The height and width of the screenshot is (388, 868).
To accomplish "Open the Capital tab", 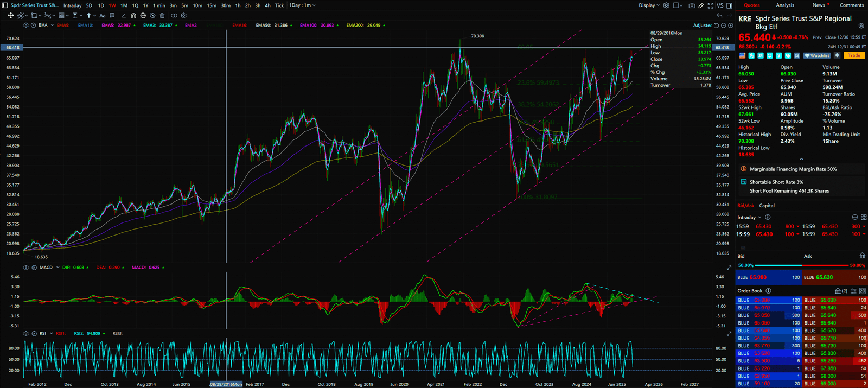I will [767, 206].
